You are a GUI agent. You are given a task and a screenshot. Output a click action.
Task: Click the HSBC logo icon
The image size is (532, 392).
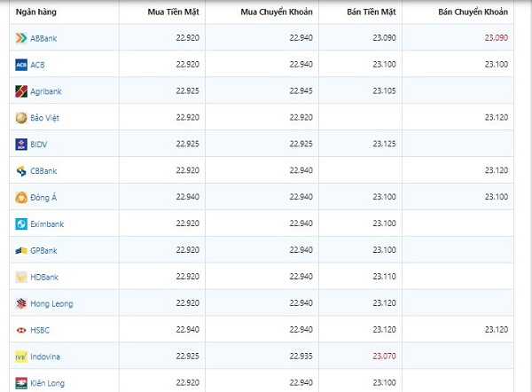(21, 330)
